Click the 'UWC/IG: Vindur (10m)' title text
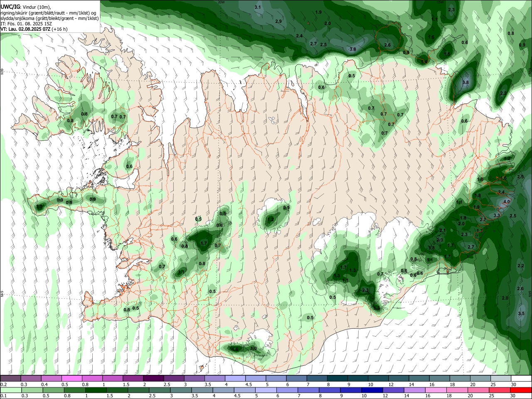Screen dimensions: 532x399 tap(26, 7)
